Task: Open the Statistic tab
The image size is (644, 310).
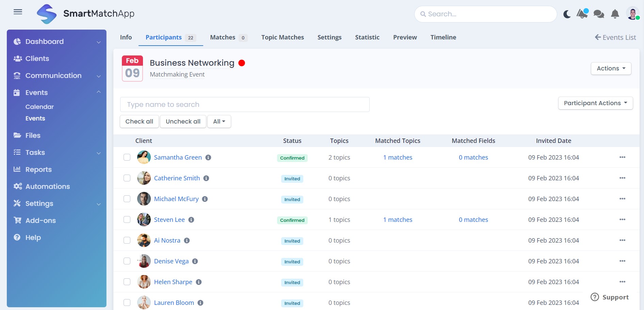Action: pyautogui.click(x=367, y=37)
